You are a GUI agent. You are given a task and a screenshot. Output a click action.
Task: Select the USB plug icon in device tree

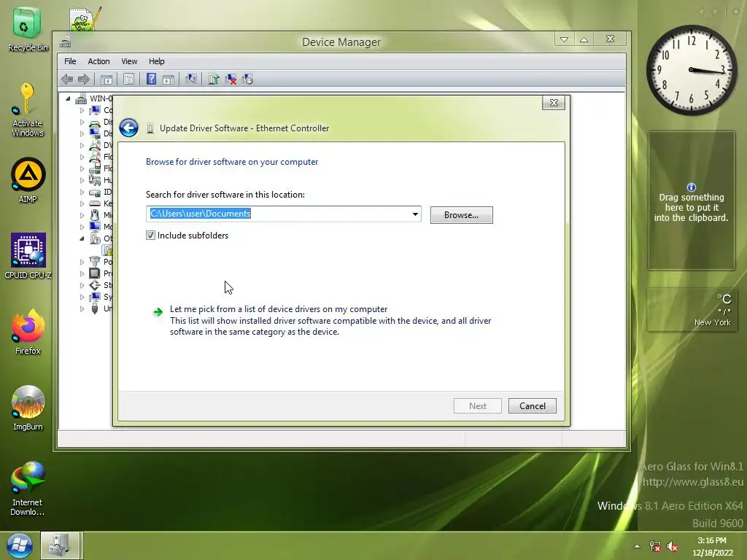(95, 308)
